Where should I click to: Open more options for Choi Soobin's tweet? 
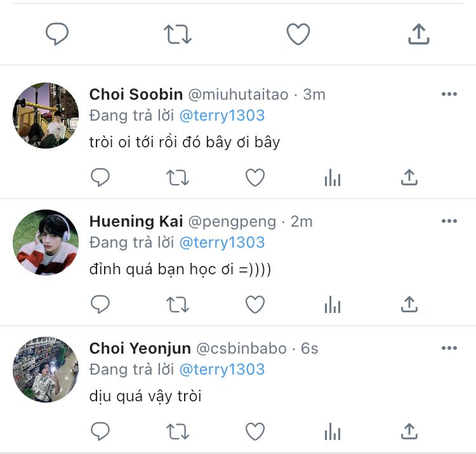click(x=449, y=95)
